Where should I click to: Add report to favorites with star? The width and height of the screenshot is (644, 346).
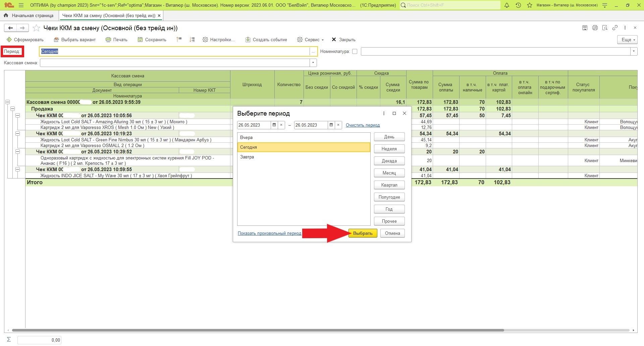37,28
